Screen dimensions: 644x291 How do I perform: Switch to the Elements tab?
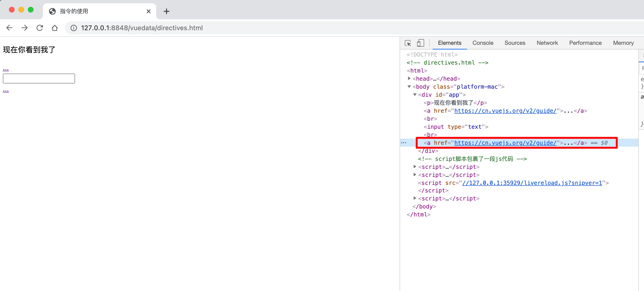point(449,43)
